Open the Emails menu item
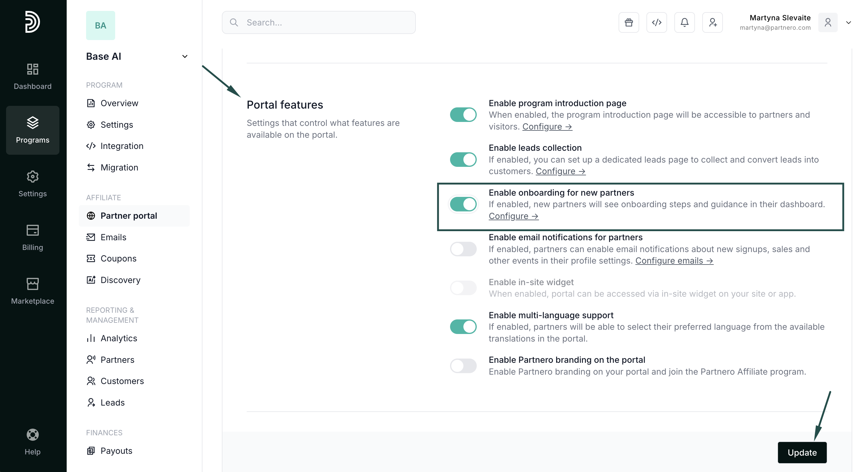The height and width of the screenshot is (472, 868). (113, 237)
